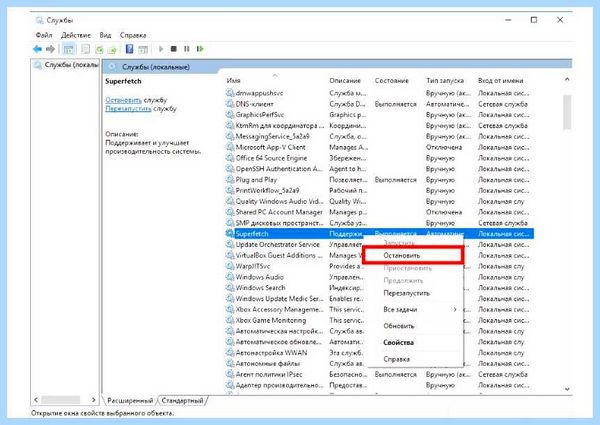Open the Справка menu in menu bar
This screenshot has width=600, height=425.
(133, 35)
